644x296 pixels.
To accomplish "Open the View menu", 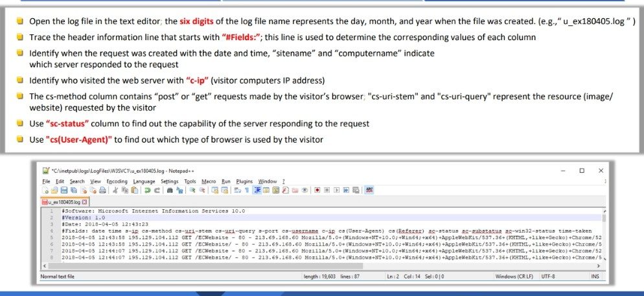I will (96, 181).
